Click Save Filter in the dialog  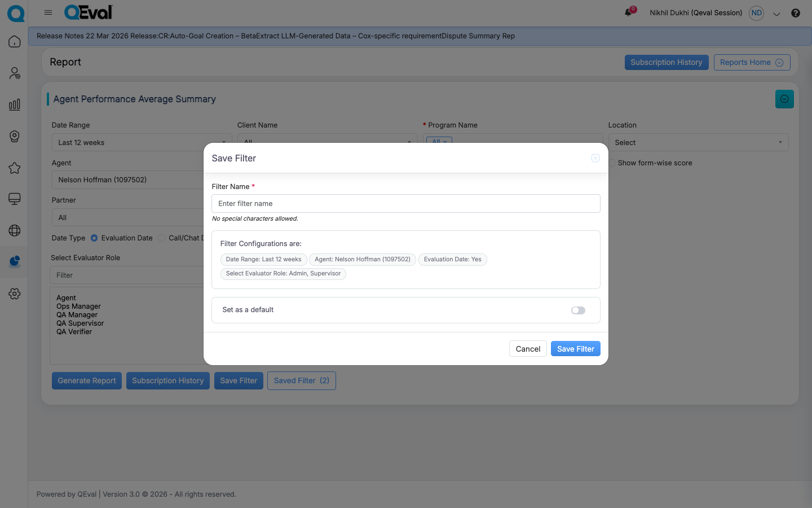575,349
